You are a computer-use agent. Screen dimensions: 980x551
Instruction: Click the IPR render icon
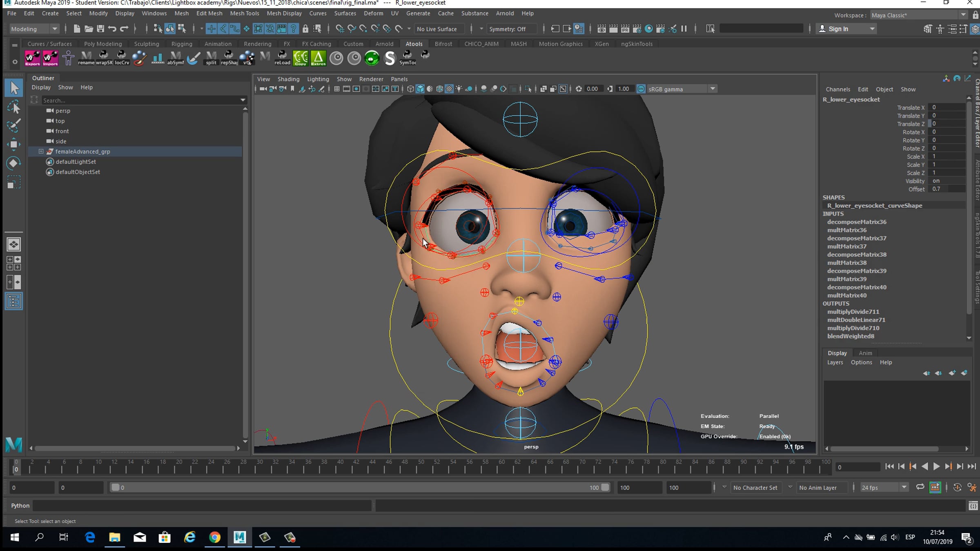point(625,29)
